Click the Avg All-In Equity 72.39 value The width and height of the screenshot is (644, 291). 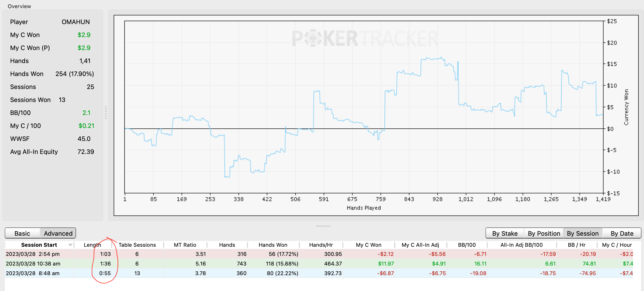coord(85,152)
